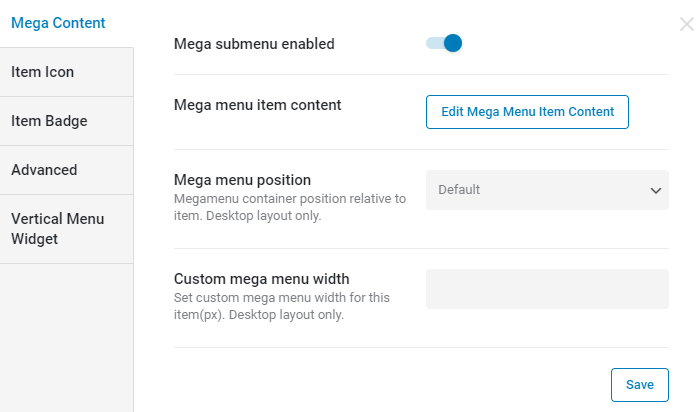Screen dimensions: 700x412
Task: Open the Item Icon tab
Action: tap(67, 72)
